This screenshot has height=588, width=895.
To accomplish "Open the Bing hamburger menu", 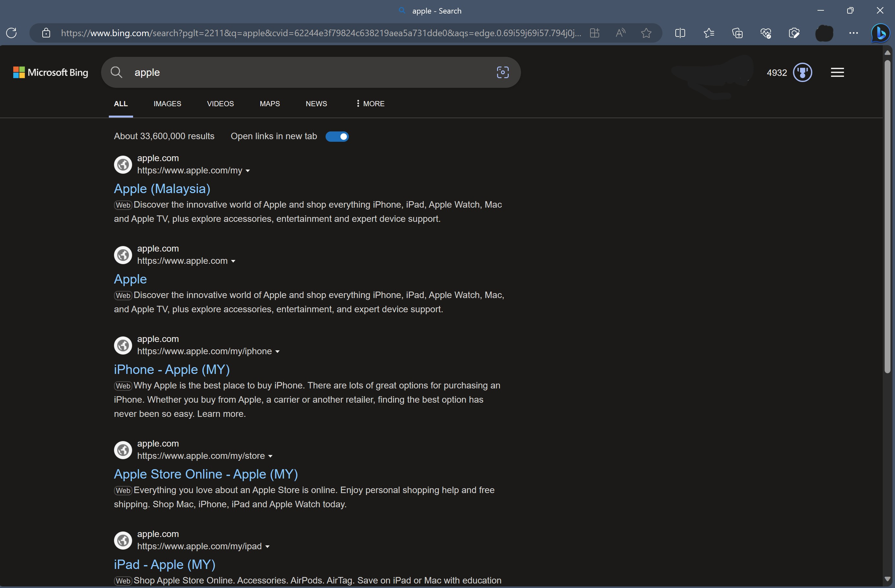I will click(x=838, y=72).
